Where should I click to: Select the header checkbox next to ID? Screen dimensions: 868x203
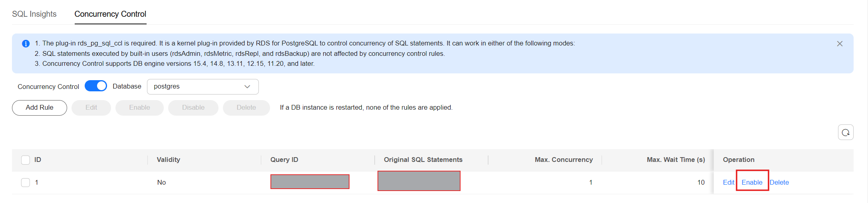26,160
